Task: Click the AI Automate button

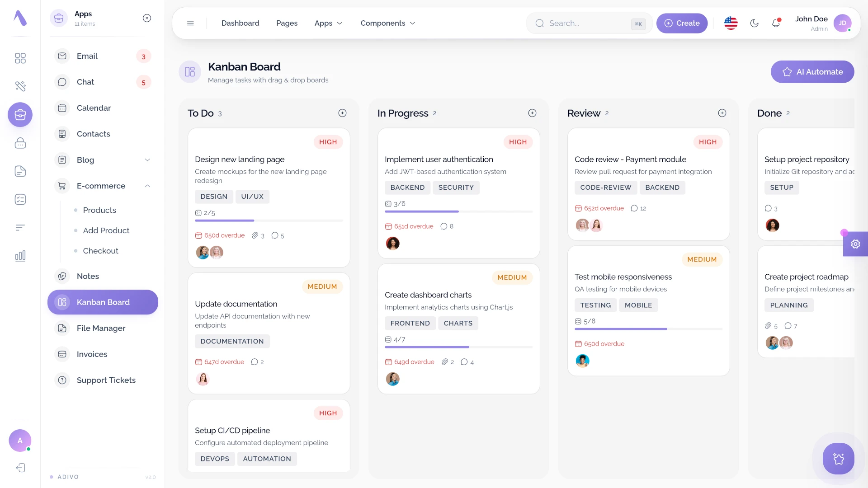Action: click(812, 72)
